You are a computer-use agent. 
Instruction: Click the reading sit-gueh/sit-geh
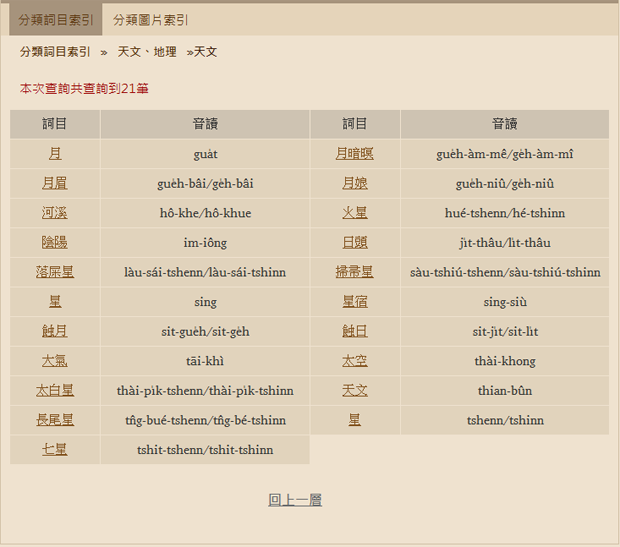[205, 331]
